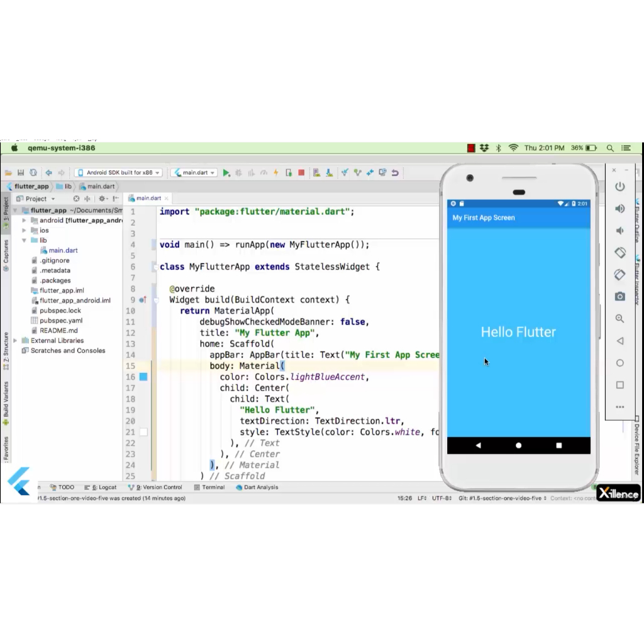The height and width of the screenshot is (644, 644).
Task: Tap the phone's home navigation button
Action: [x=518, y=445]
